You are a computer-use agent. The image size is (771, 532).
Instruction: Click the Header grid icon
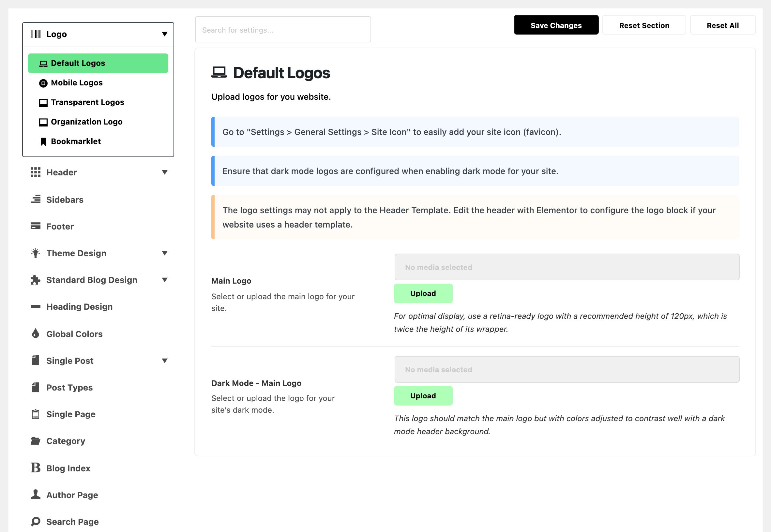pos(35,172)
